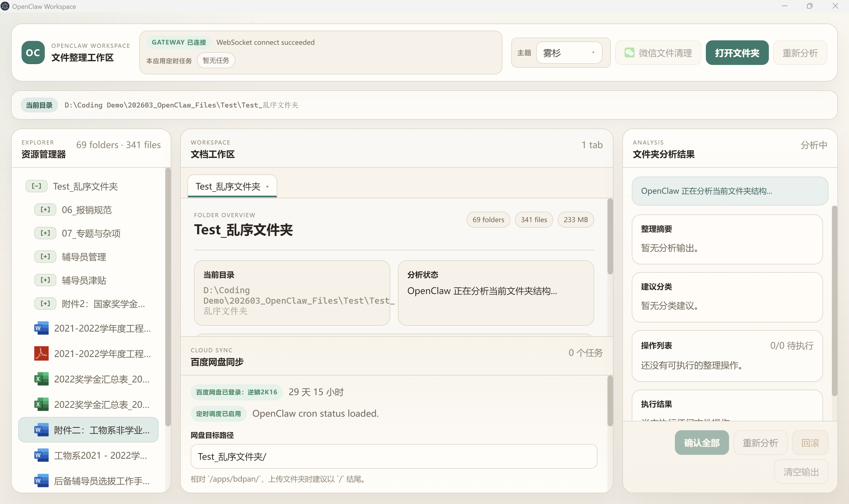Click 确认全部 in the analysis panel

702,443
